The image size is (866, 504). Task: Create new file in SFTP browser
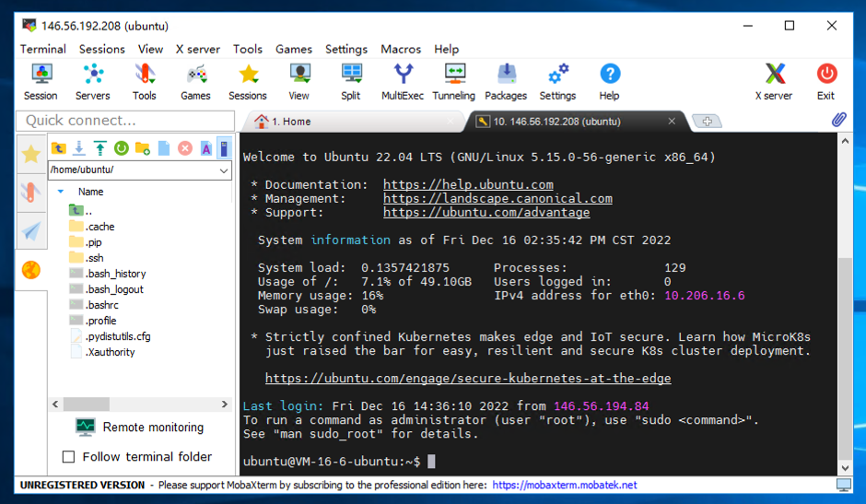[x=164, y=148]
